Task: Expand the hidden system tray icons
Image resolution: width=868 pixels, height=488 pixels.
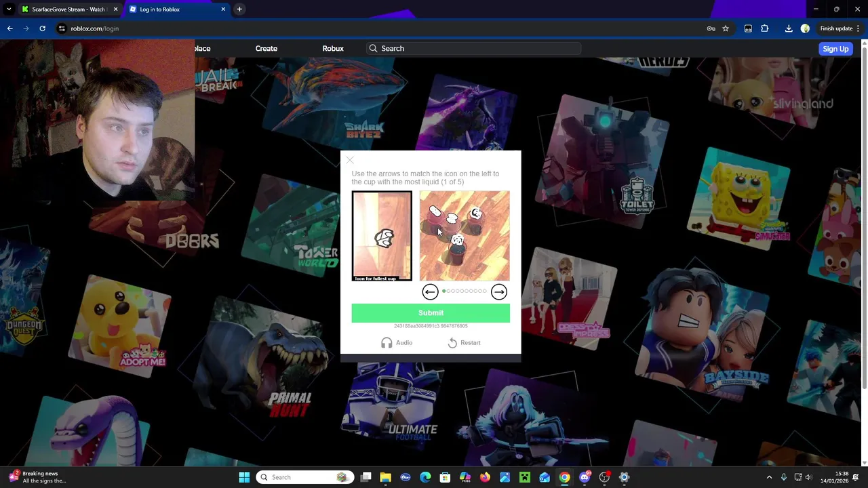Action: [769, 477]
